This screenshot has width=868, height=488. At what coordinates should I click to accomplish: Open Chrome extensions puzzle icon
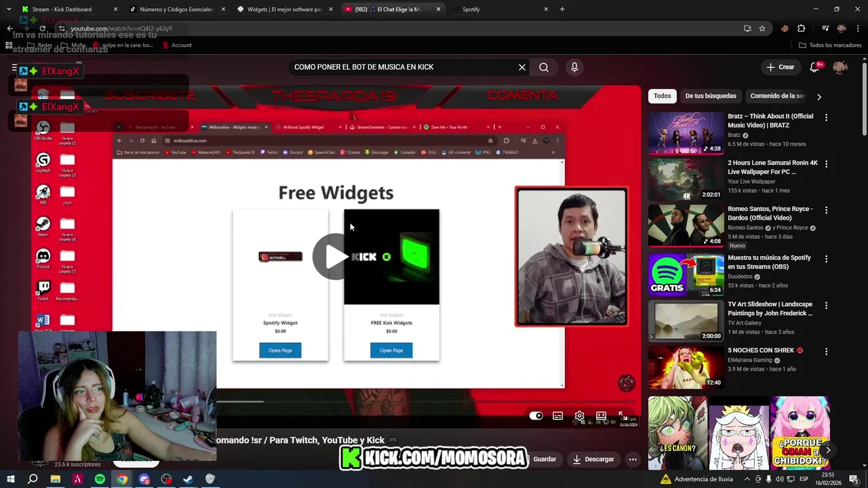click(x=802, y=28)
